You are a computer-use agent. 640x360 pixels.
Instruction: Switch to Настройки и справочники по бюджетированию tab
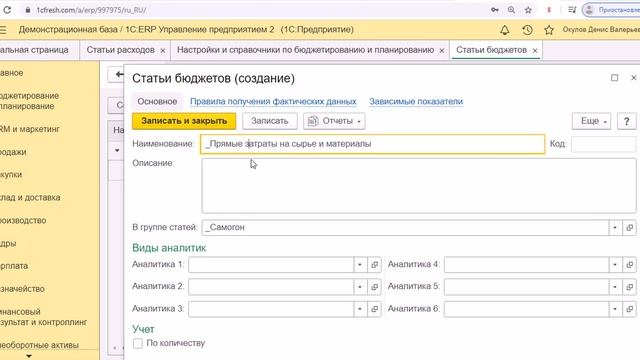pyautogui.click(x=305, y=50)
